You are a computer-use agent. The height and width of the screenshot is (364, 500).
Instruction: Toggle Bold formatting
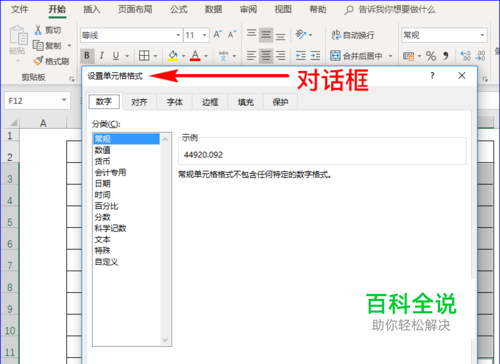coord(87,56)
